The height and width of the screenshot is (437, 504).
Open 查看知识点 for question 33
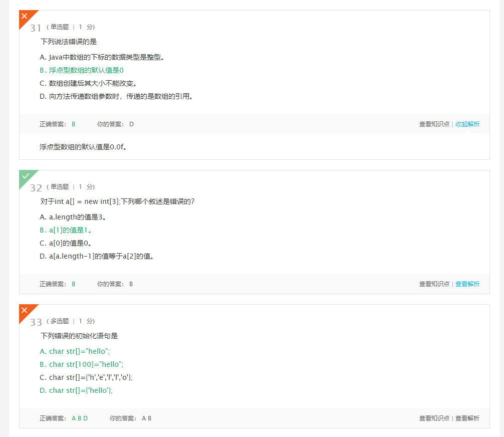click(434, 418)
